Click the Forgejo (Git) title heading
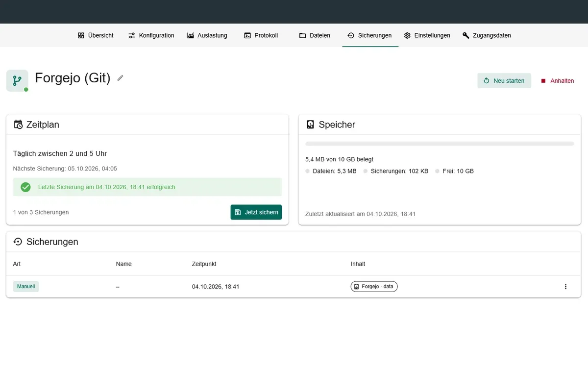Screen dimensions: 588x392 [x=73, y=78]
